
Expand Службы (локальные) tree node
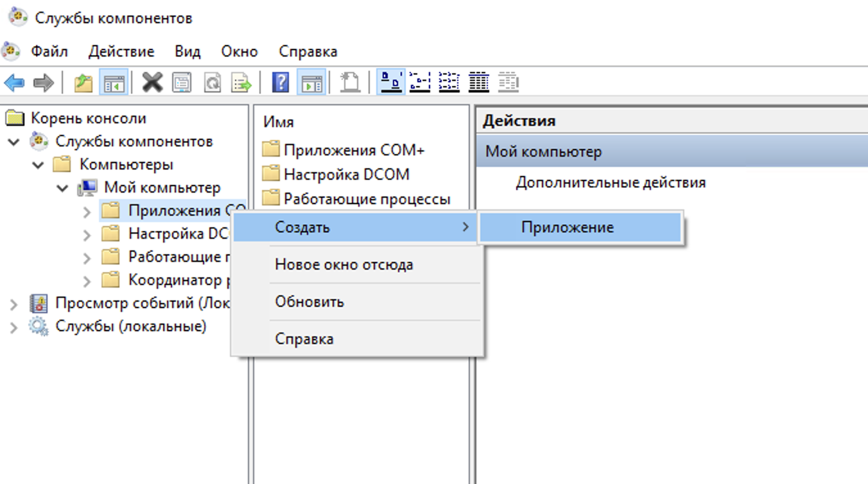(x=14, y=327)
